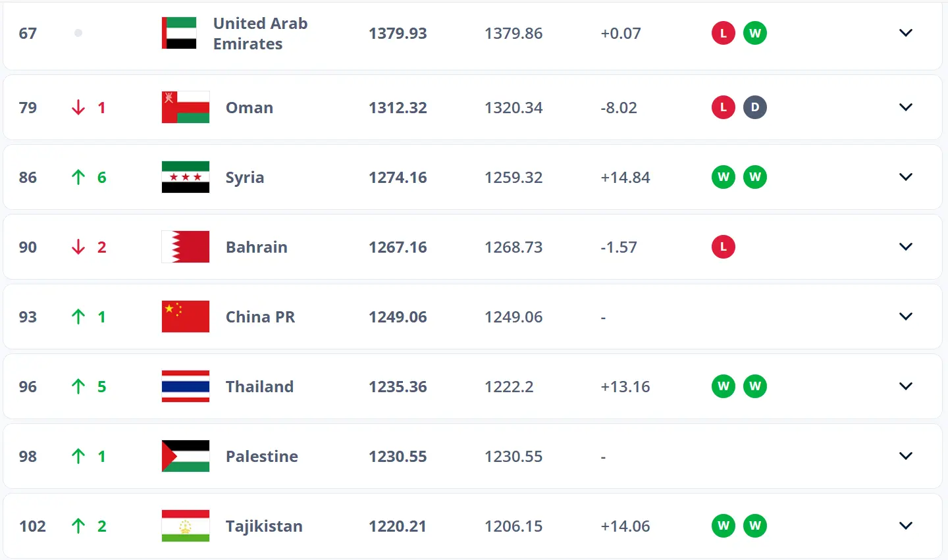Open the Palestine team name link

(261, 456)
